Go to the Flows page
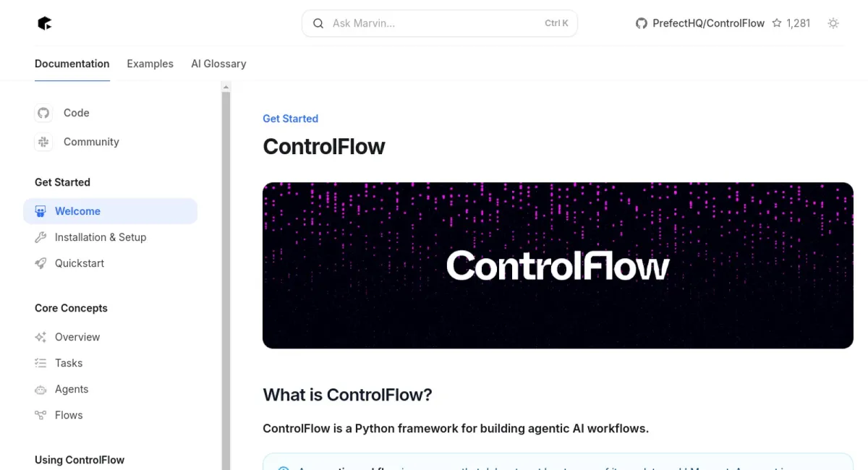 click(69, 415)
